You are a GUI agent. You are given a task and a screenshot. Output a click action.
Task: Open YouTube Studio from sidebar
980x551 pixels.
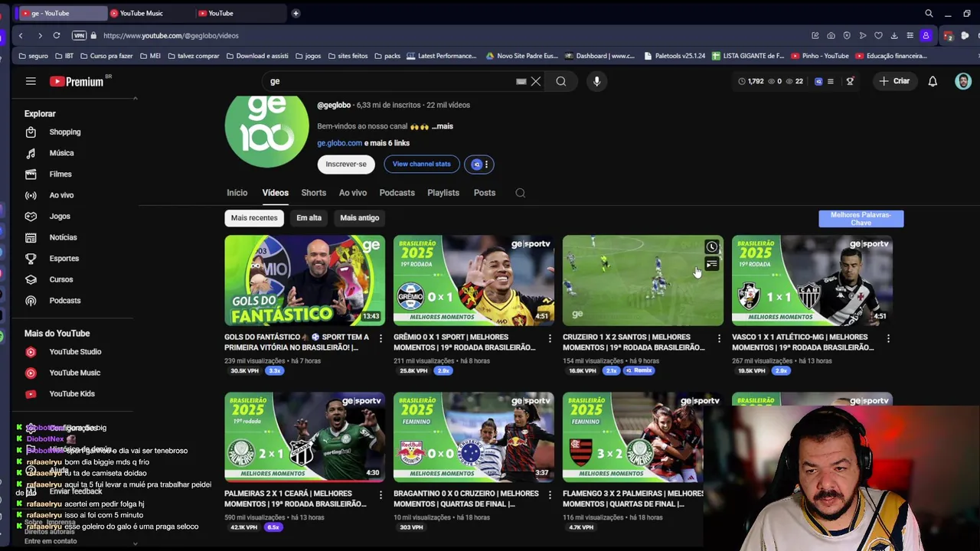[x=77, y=351]
